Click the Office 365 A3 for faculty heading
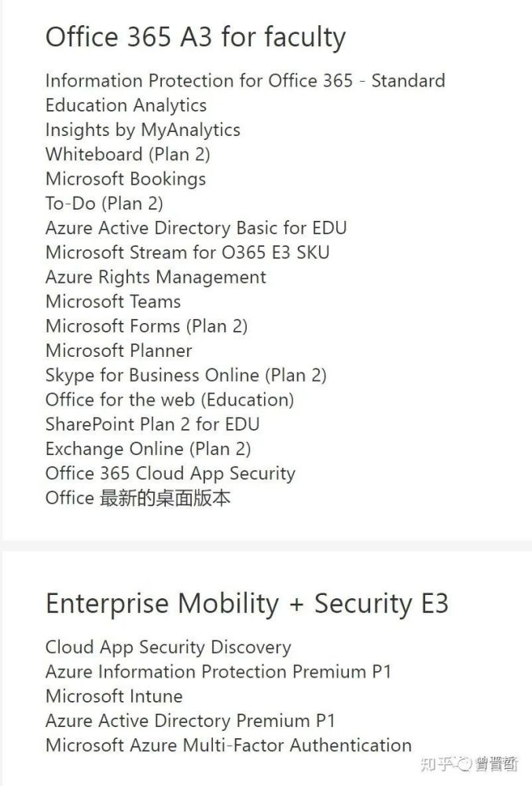The height and width of the screenshot is (786, 532). tap(196, 38)
